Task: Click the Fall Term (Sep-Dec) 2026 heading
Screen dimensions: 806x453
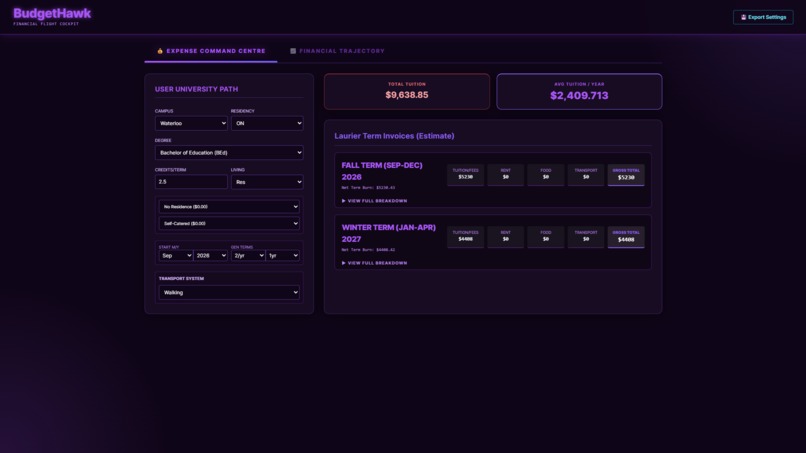Action: point(382,171)
